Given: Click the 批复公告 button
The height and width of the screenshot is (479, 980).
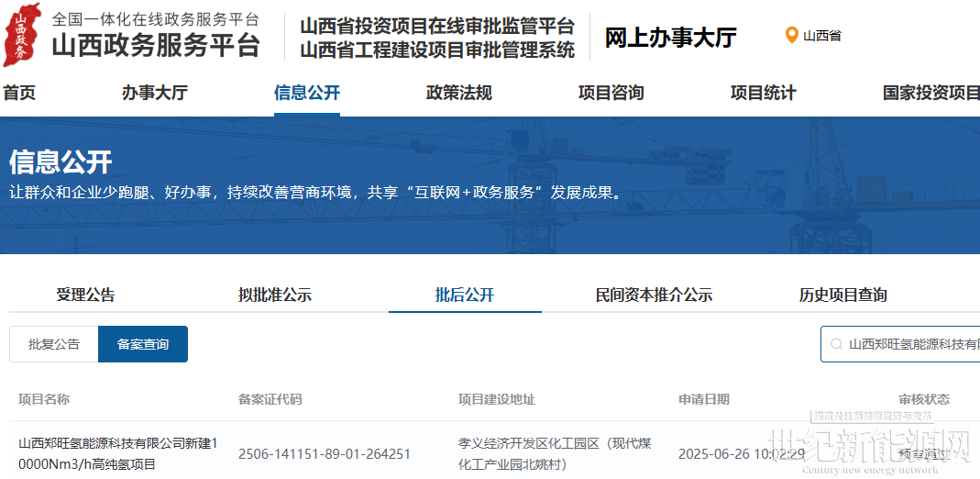Looking at the screenshot, I should point(54,344).
